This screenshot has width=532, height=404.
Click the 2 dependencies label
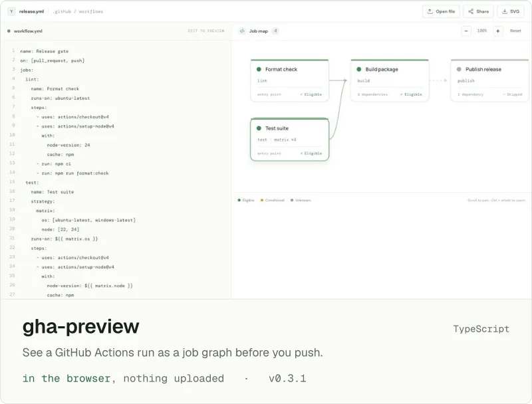tap(372, 94)
